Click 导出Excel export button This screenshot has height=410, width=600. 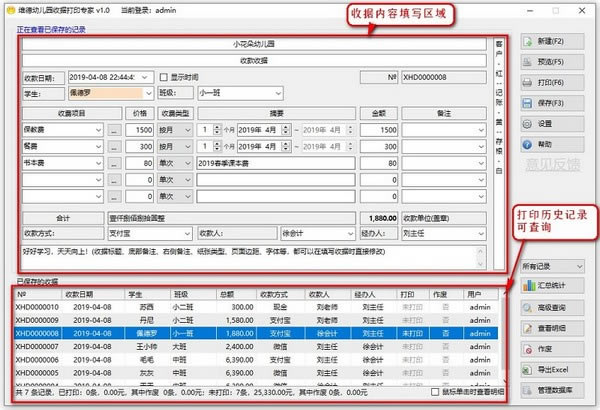(x=552, y=372)
